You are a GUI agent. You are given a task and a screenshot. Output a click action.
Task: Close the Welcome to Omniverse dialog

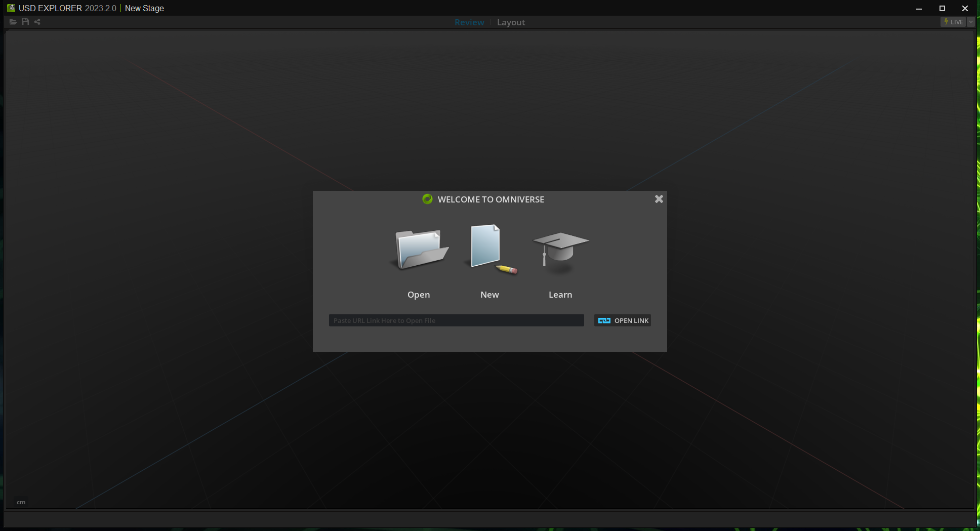coord(659,199)
